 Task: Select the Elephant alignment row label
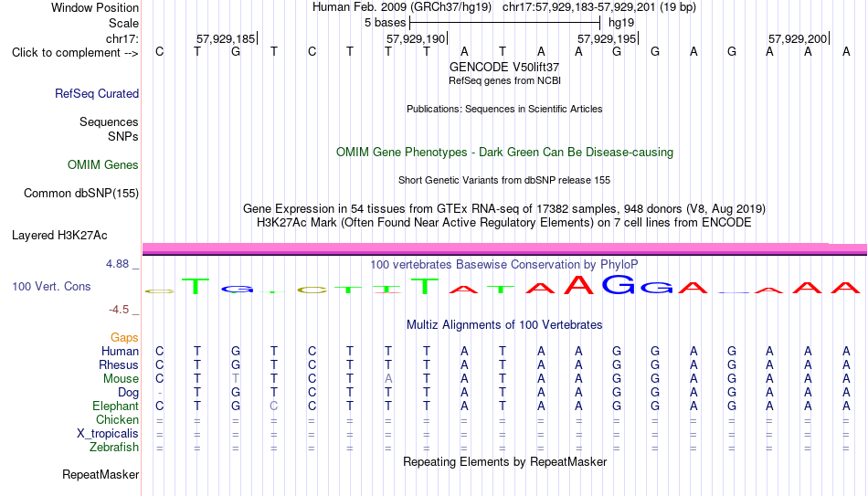(116, 406)
